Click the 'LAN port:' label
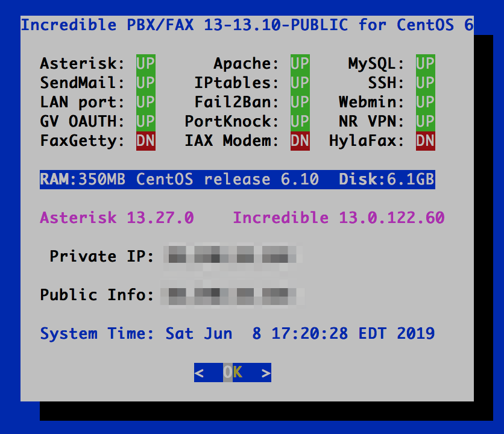 (x=82, y=102)
